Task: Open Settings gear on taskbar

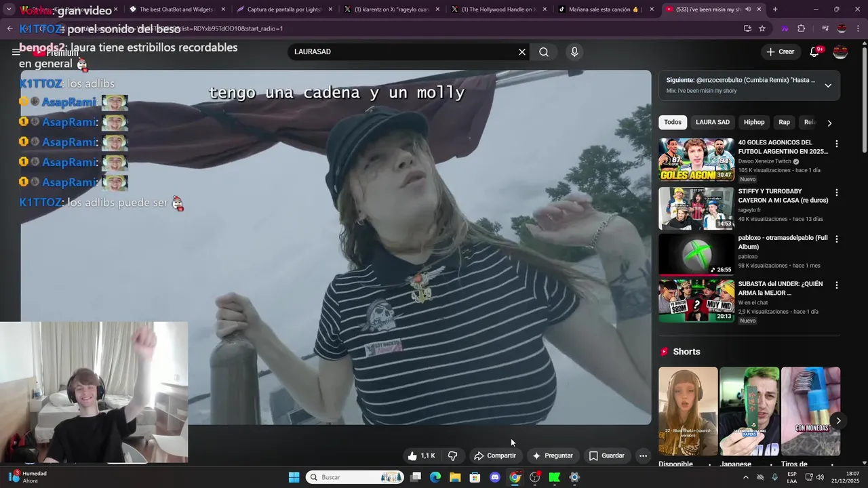Action: click(574, 477)
